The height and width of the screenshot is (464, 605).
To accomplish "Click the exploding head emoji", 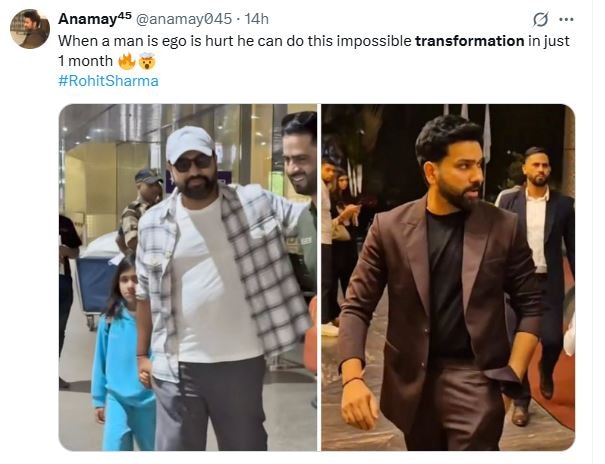I will (x=147, y=61).
